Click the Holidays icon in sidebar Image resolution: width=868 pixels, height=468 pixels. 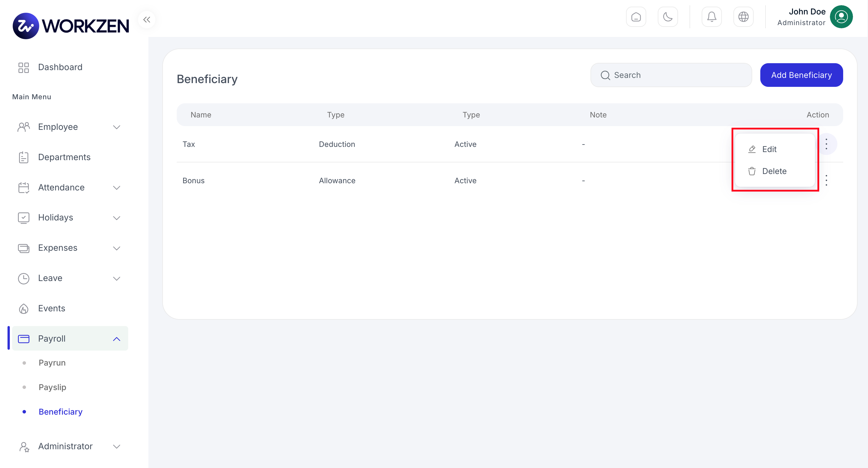24,218
